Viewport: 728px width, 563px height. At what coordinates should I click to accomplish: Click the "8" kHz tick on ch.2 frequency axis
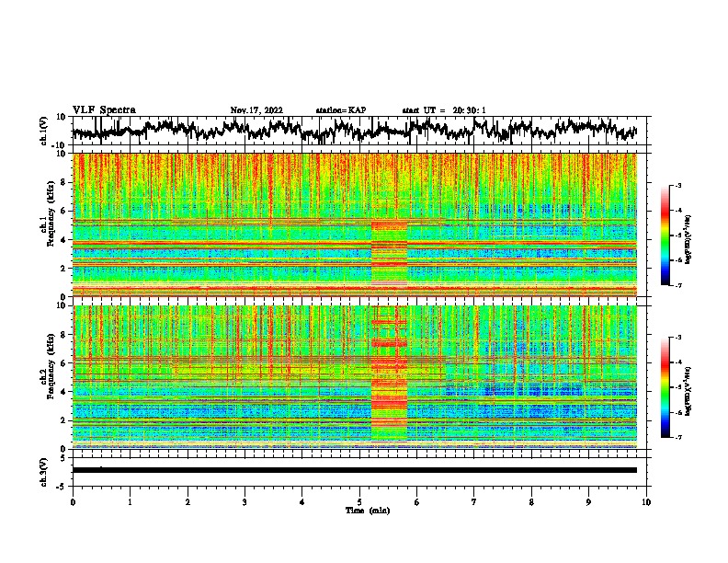click(x=63, y=335)
